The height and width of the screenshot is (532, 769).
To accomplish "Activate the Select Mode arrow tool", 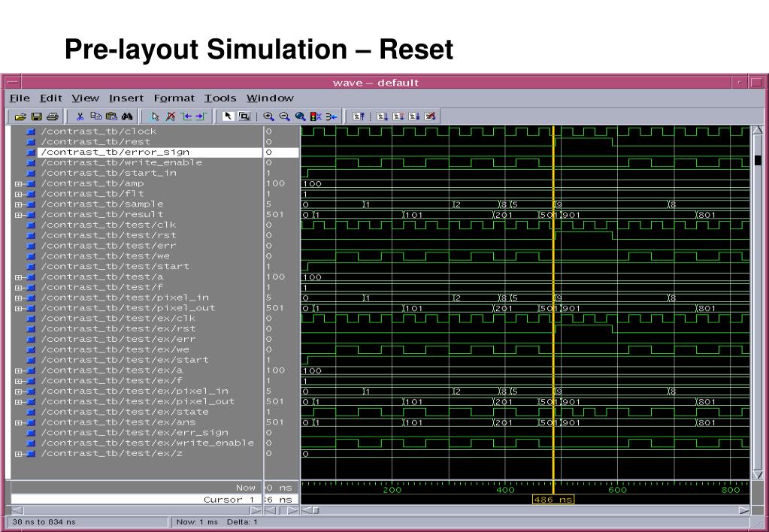I will (x=229, y=116).
